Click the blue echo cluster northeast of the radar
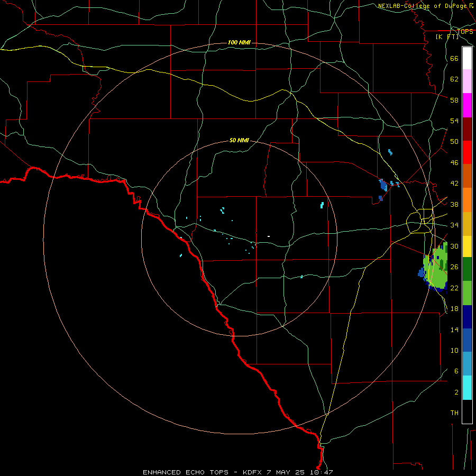Viewport: 476px width, 476px height. (384, 185)
